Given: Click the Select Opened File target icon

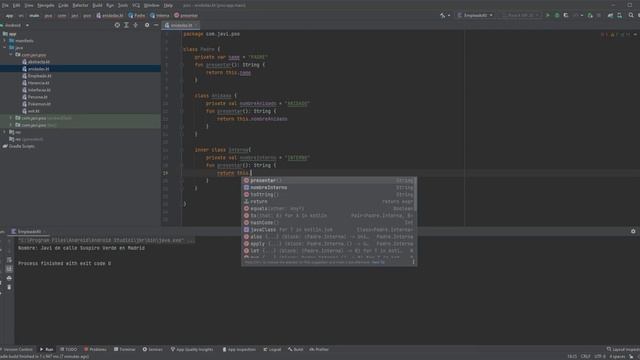Looking at the screenshot, I should (x=117, y=25).
